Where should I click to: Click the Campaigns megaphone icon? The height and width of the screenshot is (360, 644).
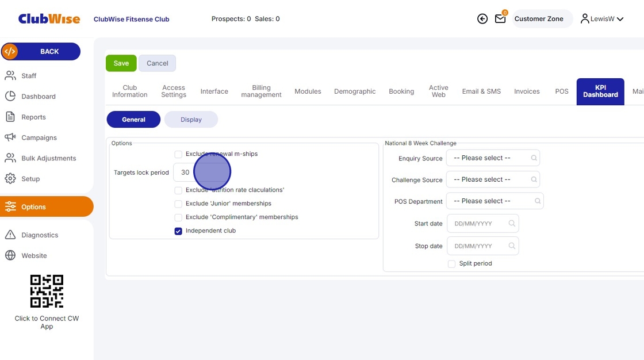[x=10, y=137]
